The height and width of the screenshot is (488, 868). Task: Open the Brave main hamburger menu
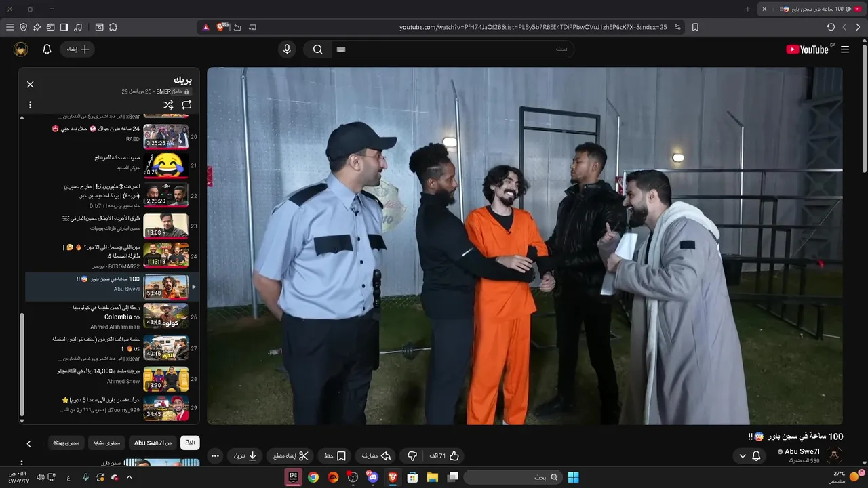click(9, 27)
